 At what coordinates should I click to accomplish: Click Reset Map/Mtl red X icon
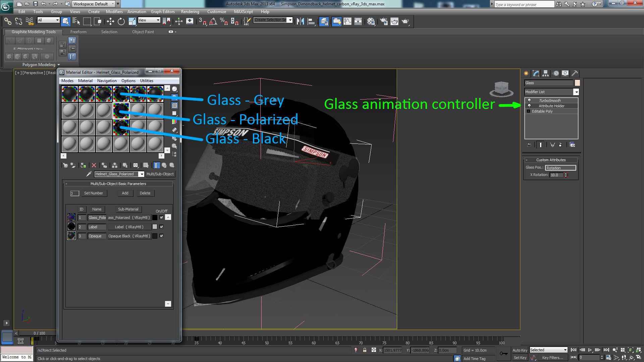[94, 165]
